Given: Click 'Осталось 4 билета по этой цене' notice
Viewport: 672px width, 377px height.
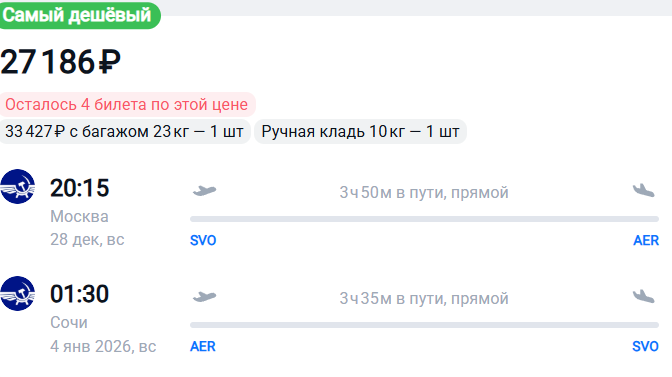Looking at the screenshot, I should pyautogui.click(x=127, y=105).
